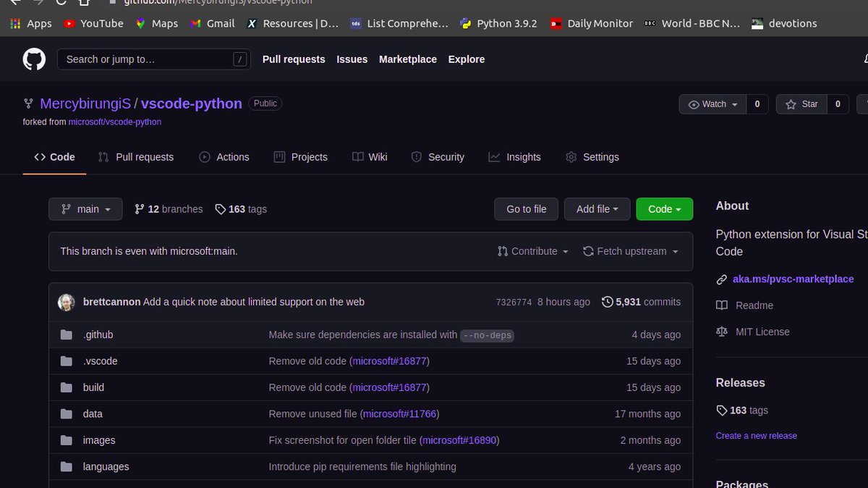Open the World - BBC News bookmark
The width and height of the screenshot is (868, 488).
(x=692, y=23)
